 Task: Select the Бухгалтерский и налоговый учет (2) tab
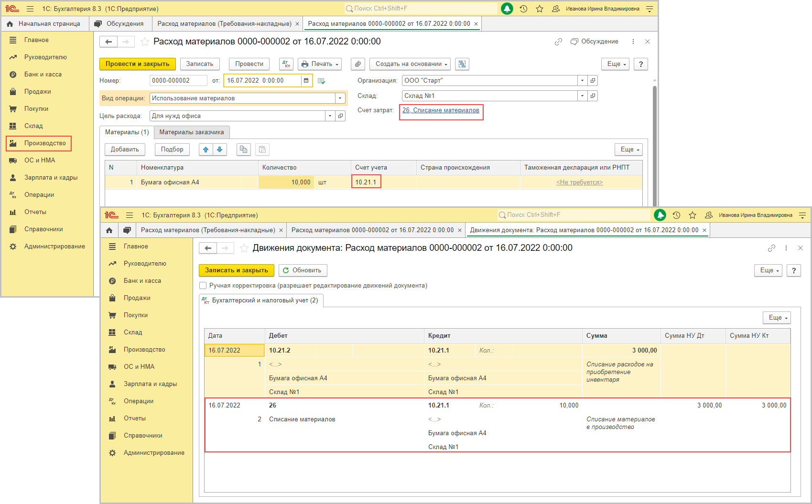pyautogui.click(x=261, y=300)
